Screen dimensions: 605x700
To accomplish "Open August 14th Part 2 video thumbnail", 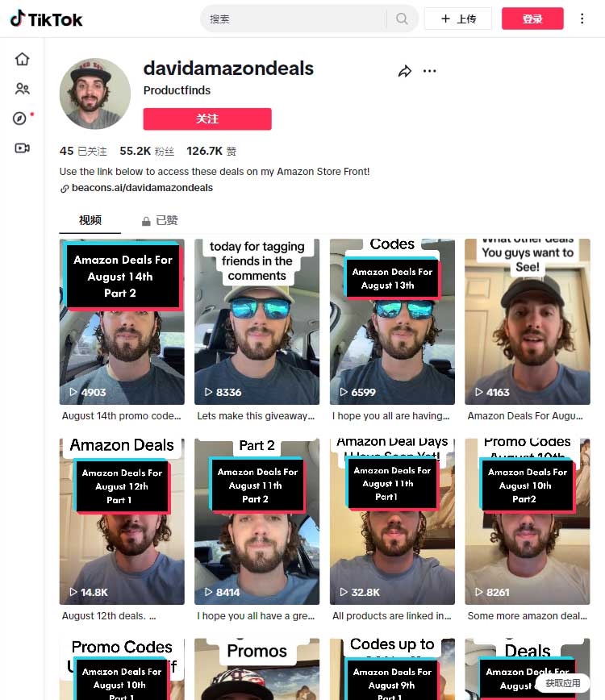I will point(122,322).
